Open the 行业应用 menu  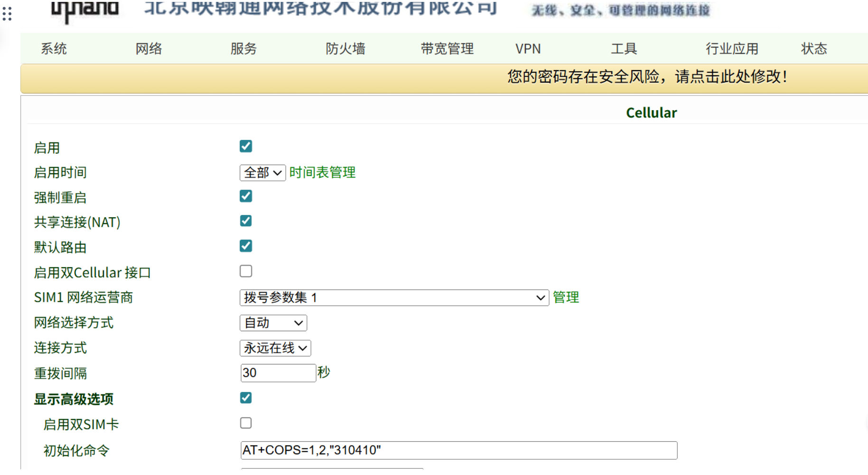pos(731,48)
